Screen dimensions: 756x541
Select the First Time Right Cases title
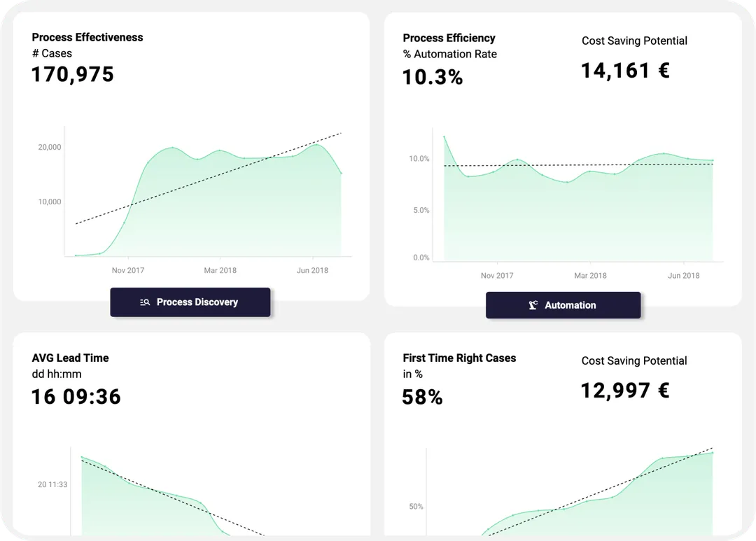pos(459,358)
